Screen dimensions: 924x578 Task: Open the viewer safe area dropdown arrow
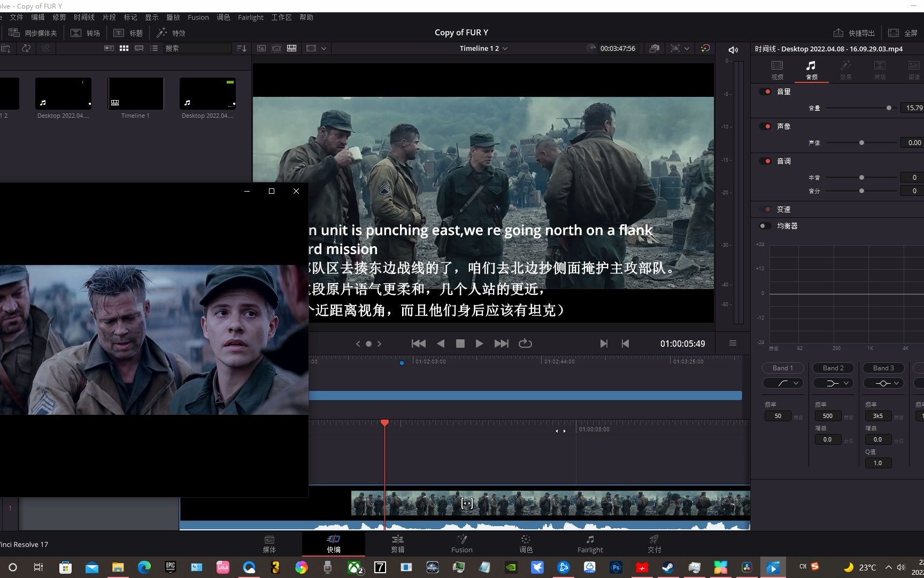[x=324, y=48]
